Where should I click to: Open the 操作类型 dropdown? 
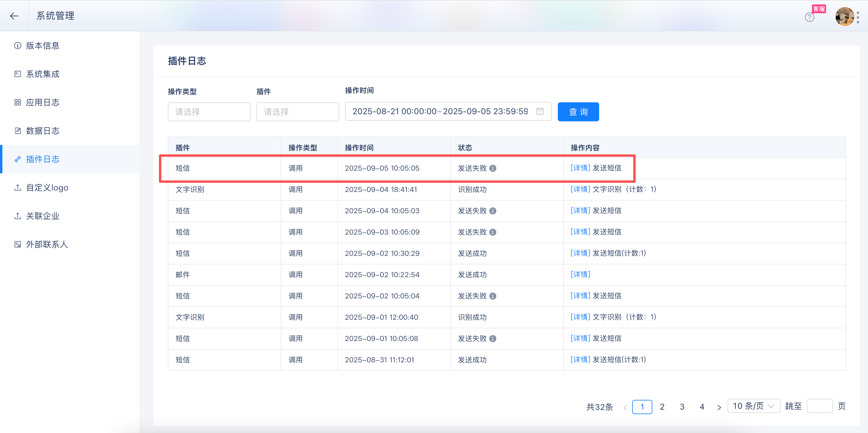click(209, 112)
